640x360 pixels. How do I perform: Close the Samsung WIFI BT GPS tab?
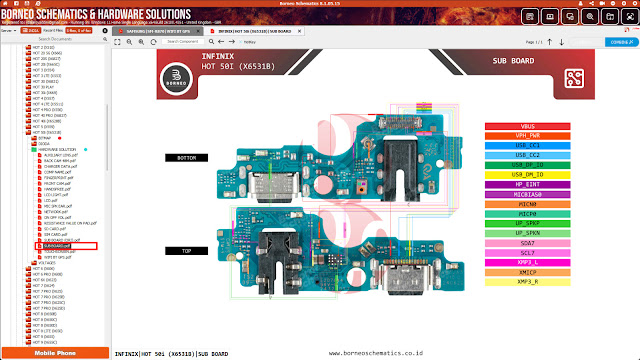point(198,31)
